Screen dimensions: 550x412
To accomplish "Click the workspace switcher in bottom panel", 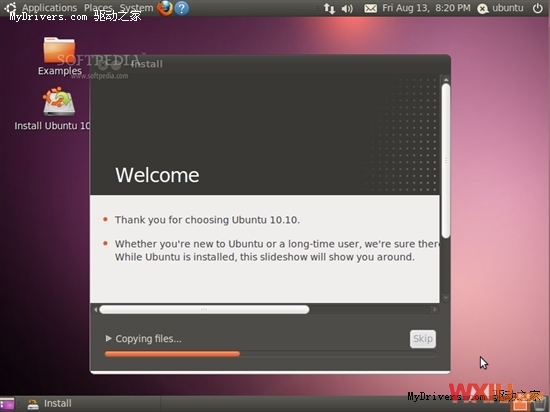I will tap(521, 404).
